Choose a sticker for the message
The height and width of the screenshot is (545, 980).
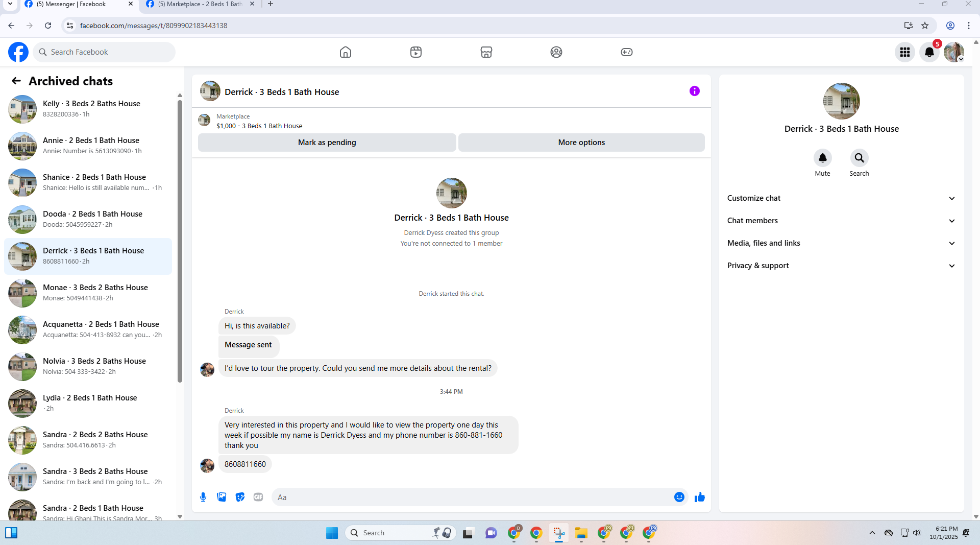240,497
